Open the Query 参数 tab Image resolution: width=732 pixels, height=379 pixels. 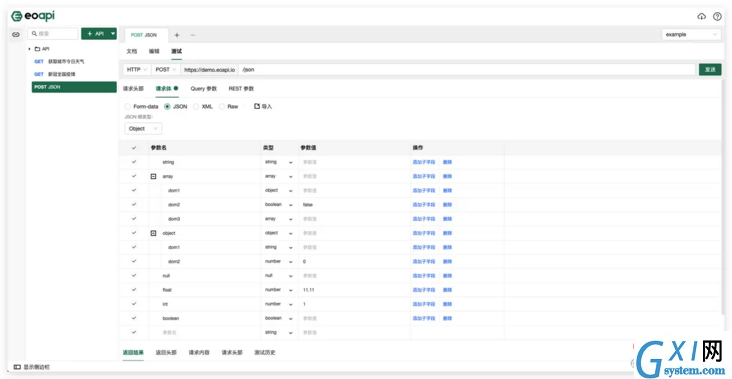pos(204,88)
